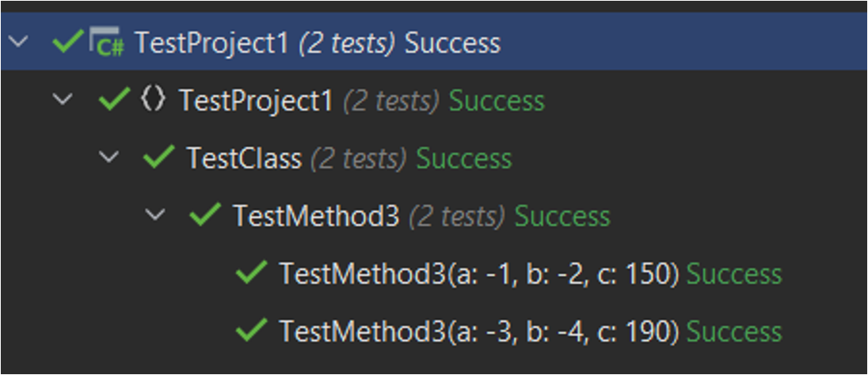The width and height of the screenshot is (868, 375).
Task: Select test TestMethod3(a: -1, b: -2, c: 150)
Action: 479,274
